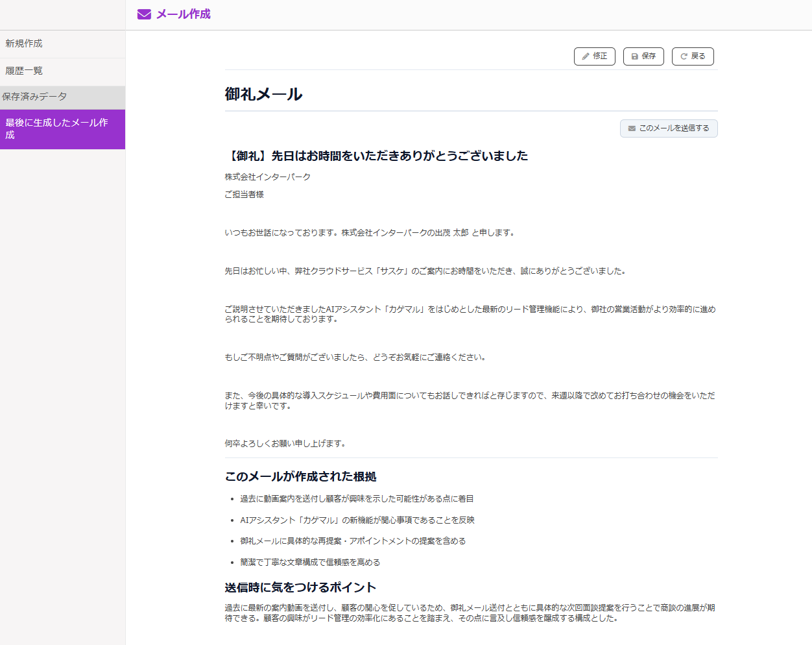The width and height of the screenshot is (812, 645).
Task: Click the 御礼メール heading
Action: (263, 94)
